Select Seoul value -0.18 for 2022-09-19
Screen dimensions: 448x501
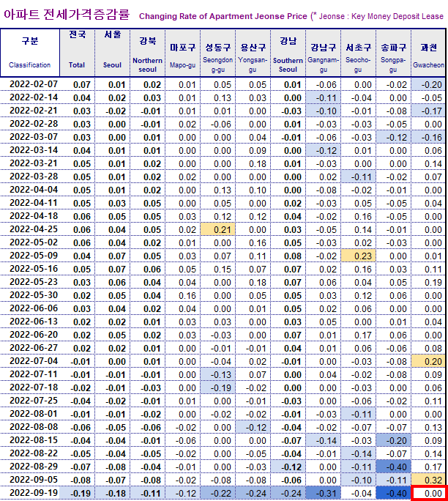pyautogui.click(x=113, y=493)
